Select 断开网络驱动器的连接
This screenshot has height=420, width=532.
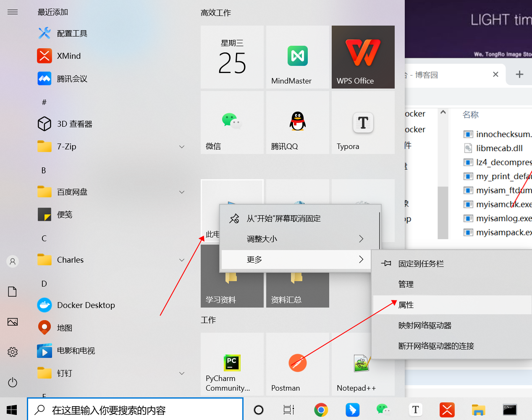point(452,346)
